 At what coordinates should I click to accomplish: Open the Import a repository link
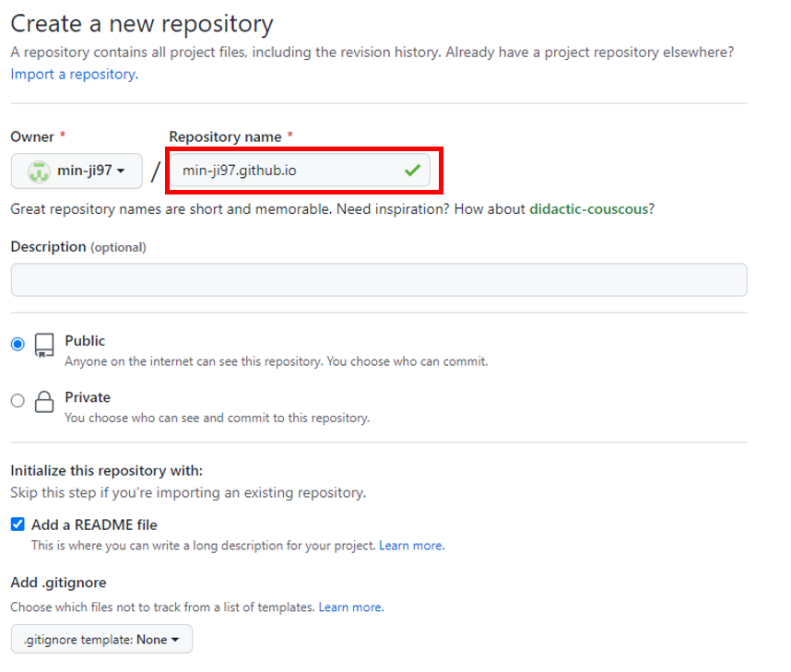click(74, 74)
